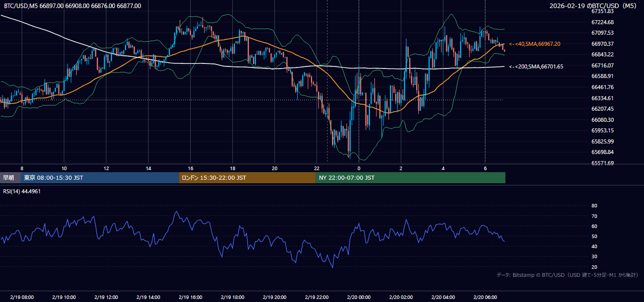Click price axis value 67224.68
The width and height of the screenshot is (644, 302).
click(602, 22)
